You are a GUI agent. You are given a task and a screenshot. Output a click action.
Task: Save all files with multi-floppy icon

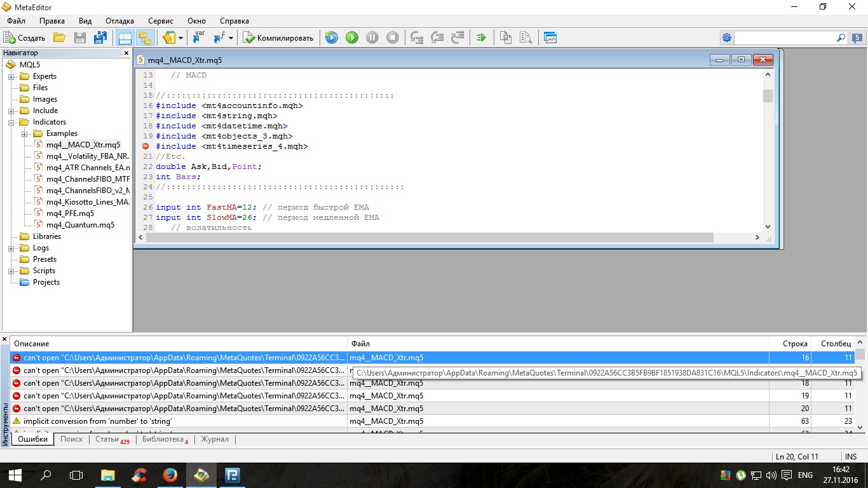[x=100, y=38]
